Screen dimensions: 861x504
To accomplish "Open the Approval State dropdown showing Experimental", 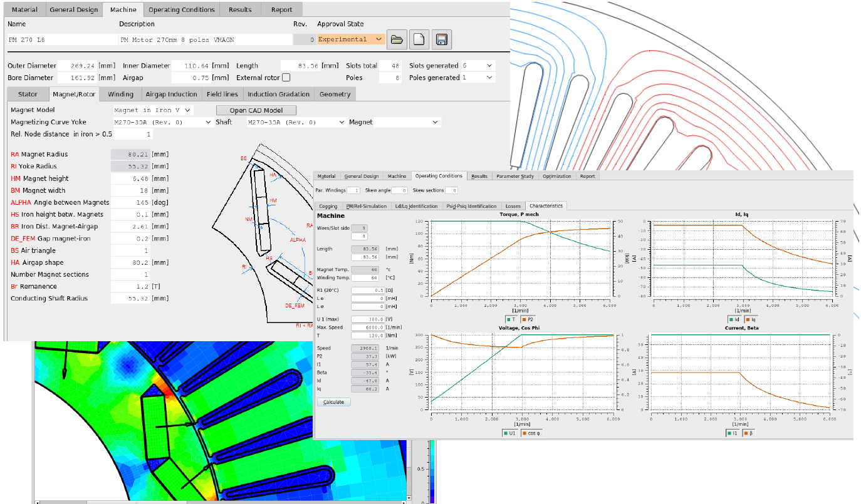I will coord(351,39).
